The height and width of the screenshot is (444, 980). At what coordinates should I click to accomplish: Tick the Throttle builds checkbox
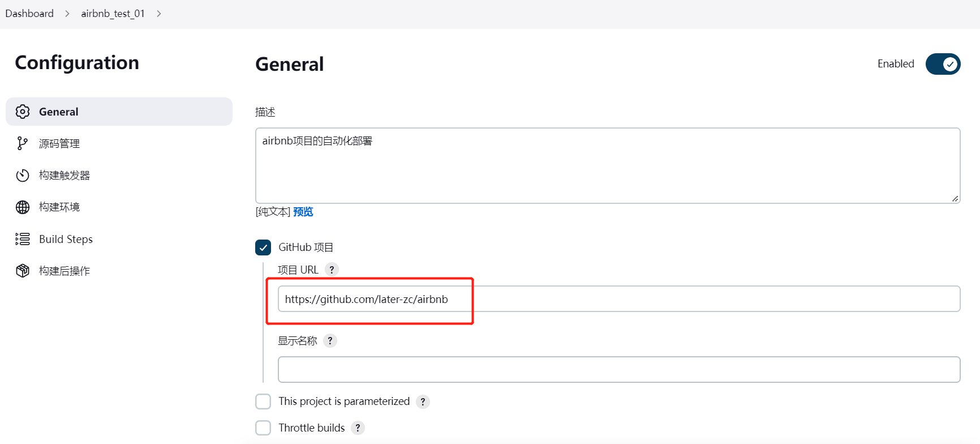(263, 428)
